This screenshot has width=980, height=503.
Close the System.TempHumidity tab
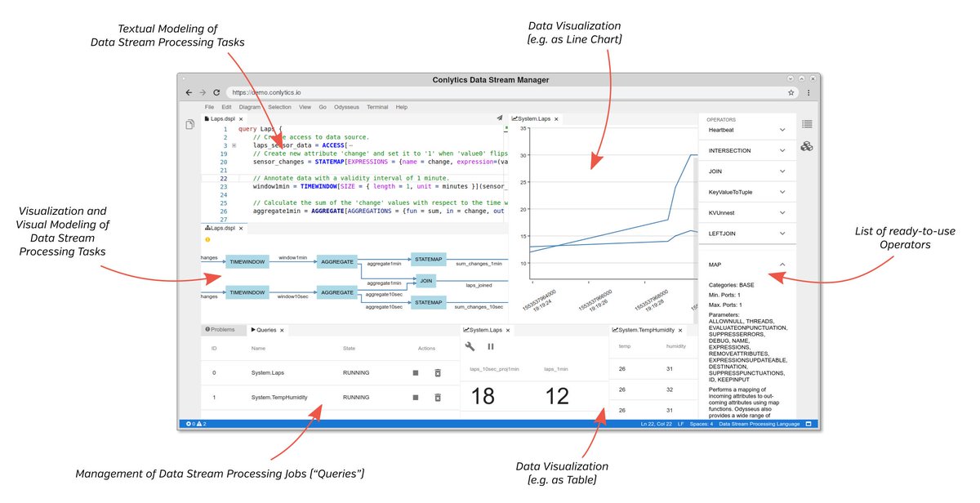tap(680, 330)
